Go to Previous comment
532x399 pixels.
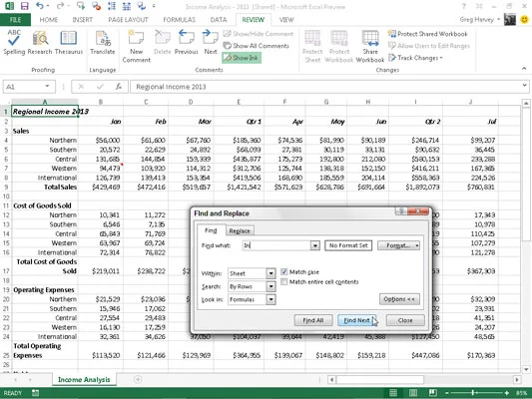(x=187, y=42)
